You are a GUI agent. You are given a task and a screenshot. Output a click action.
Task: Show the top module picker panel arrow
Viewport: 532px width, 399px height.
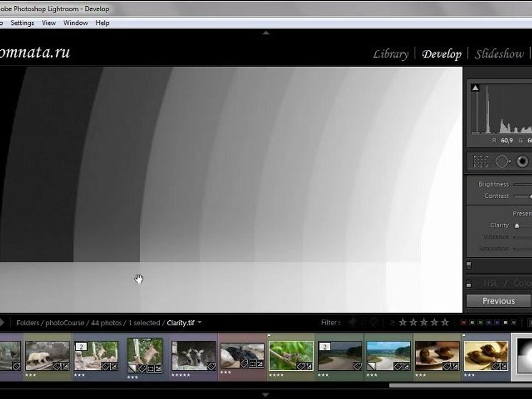pos(266,33)
